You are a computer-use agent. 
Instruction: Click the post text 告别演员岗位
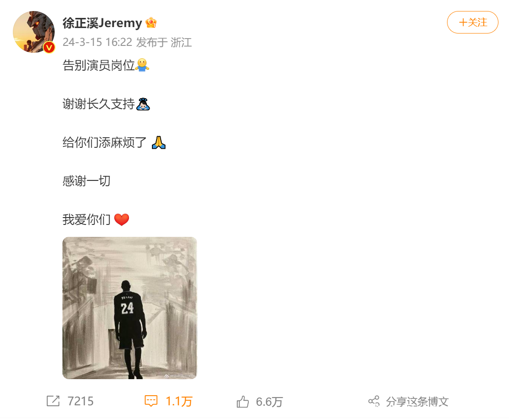click(99, 65)
